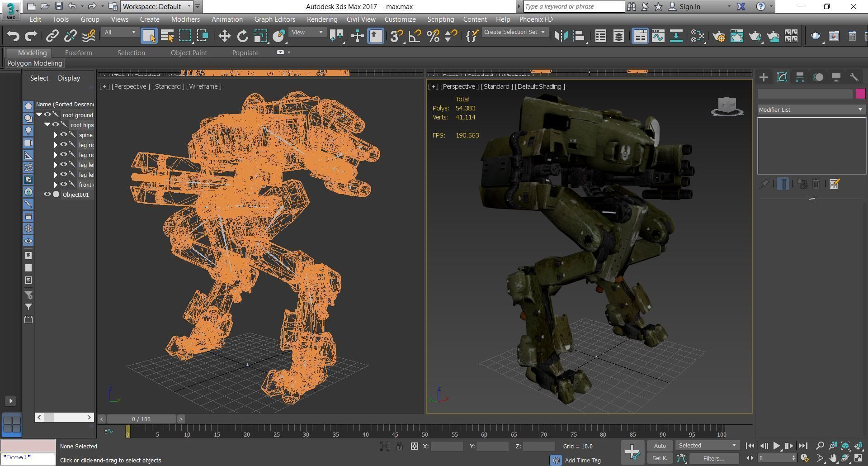Select the Scale transform tool
The image size is (868, 466).
point(260,36)
